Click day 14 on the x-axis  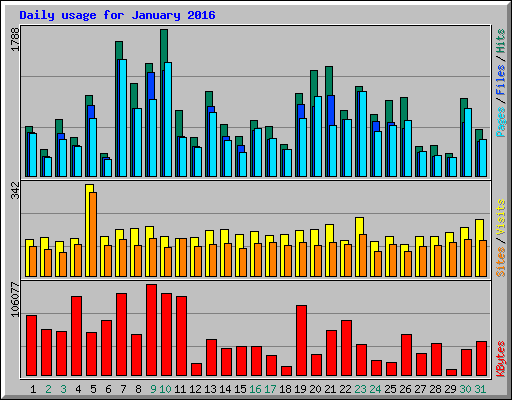click(225, 389)
